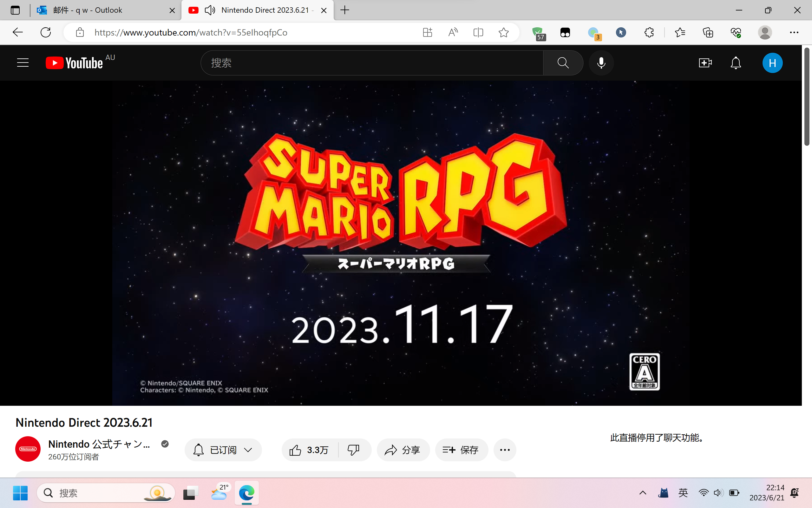Open the browser profile avatar
Image resolution: width=812 pixels, height=508 pixels.
tap(765, 32)
